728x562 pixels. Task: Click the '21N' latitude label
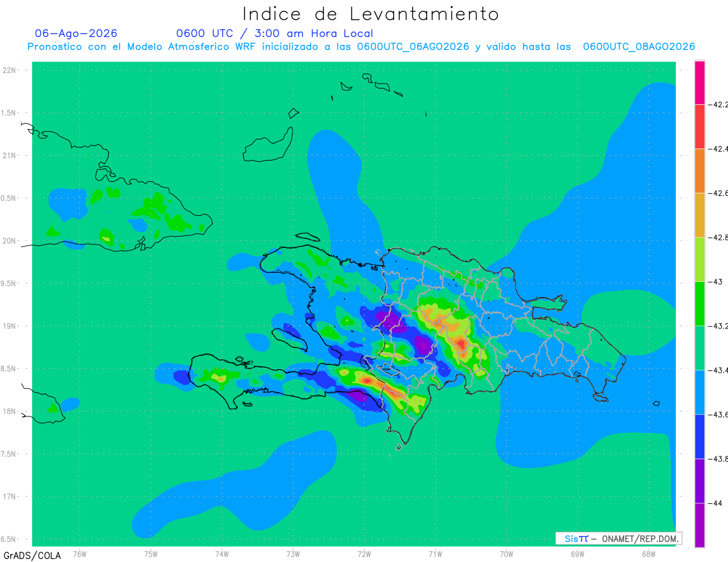9,156
